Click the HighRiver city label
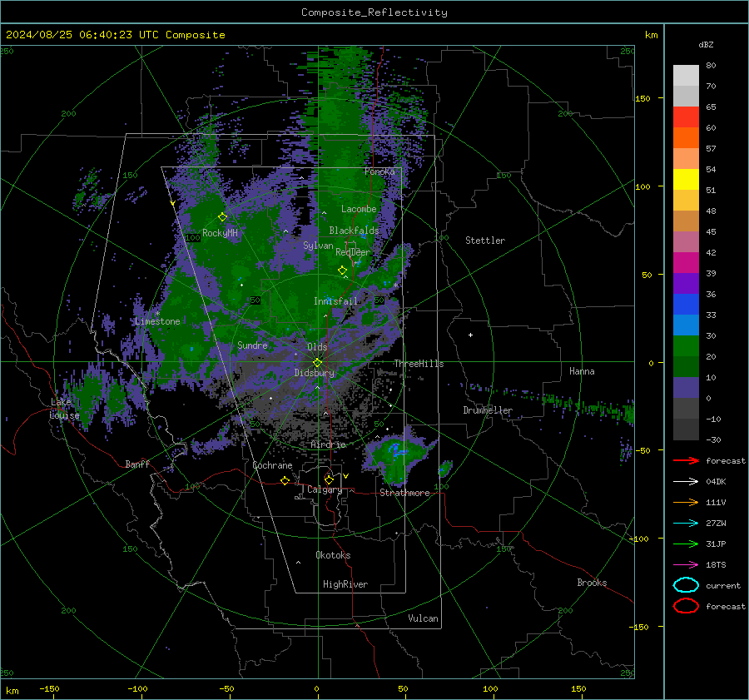This screenshot has width=749, height=700. coord(345,584)
